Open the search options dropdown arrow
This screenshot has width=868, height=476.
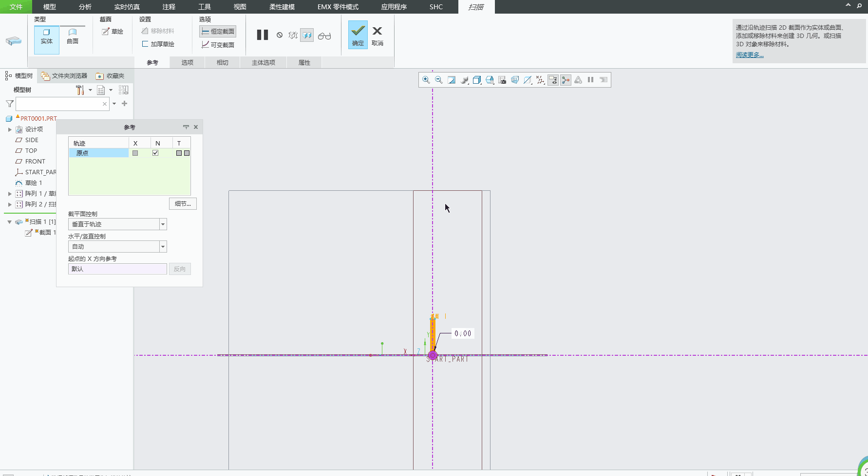pyautogui.click(x=114, y=104)
